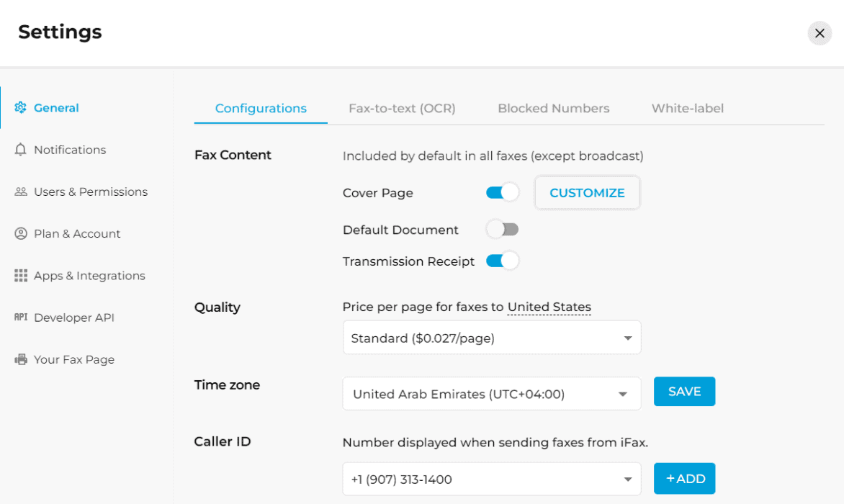Click the Apps & Integrations grid icon
Screen dimensions: 844x504
tap(20, 276)
